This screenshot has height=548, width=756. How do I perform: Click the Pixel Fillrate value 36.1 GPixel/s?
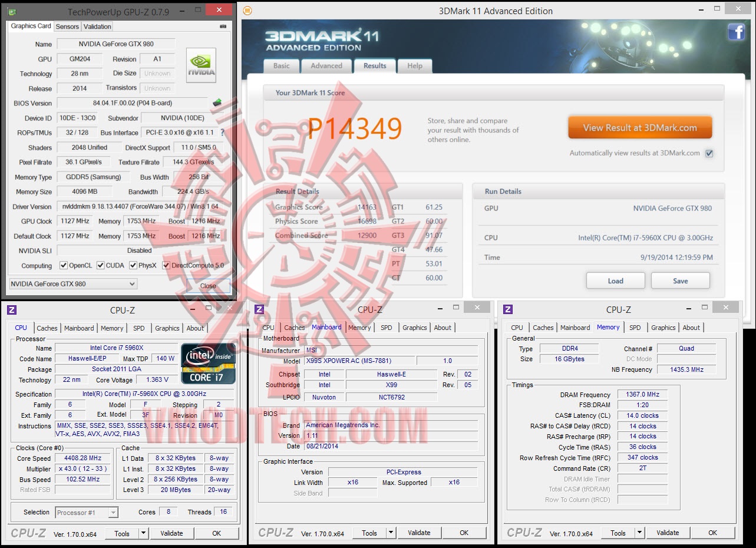click(x=84, y=162)
